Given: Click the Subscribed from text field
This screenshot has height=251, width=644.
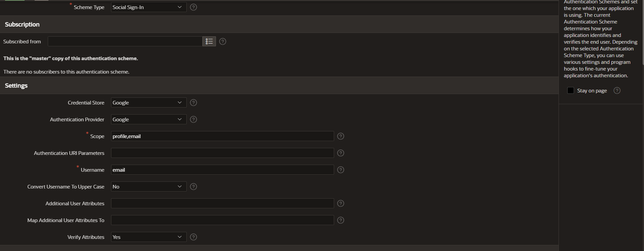Looking at the screenshot, I should pyautogui.click(x=125, y=41).
